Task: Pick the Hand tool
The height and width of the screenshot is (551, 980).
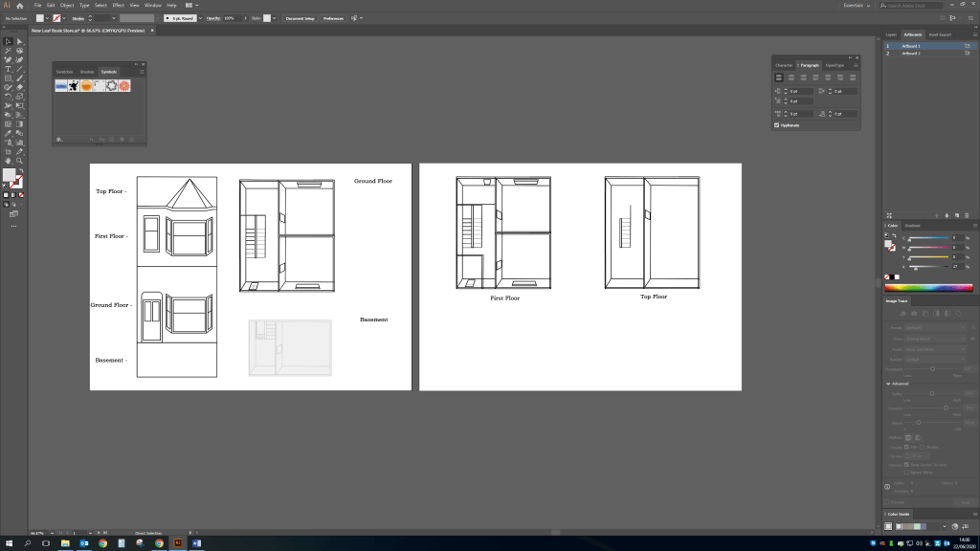Action: [8, 160]
